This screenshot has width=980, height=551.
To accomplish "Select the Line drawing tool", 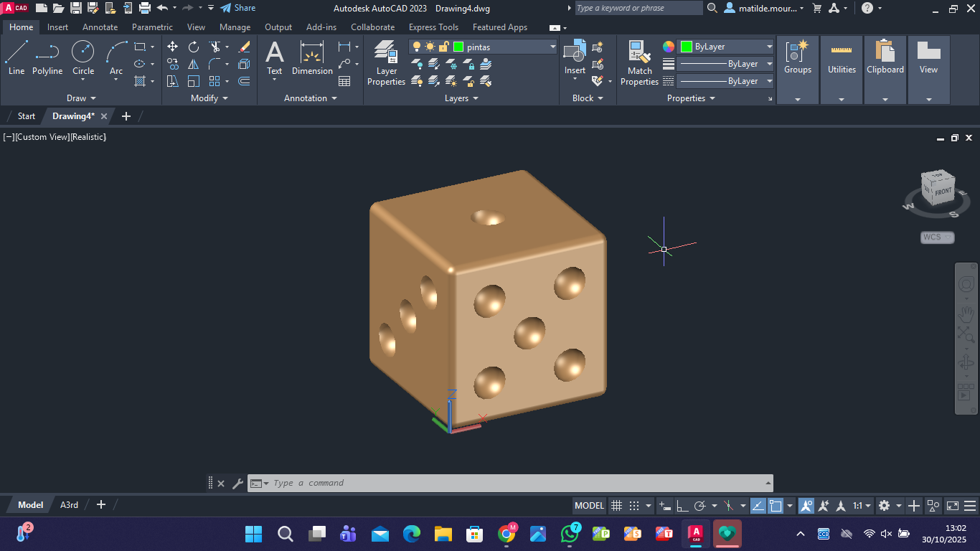I will [17, 57].
